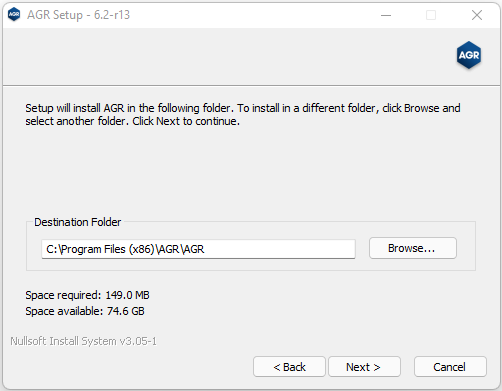The width and height of the screenshot is (502, 391).
Task: Click inside the destination folder path field
Action: click(x=198, y=249)
